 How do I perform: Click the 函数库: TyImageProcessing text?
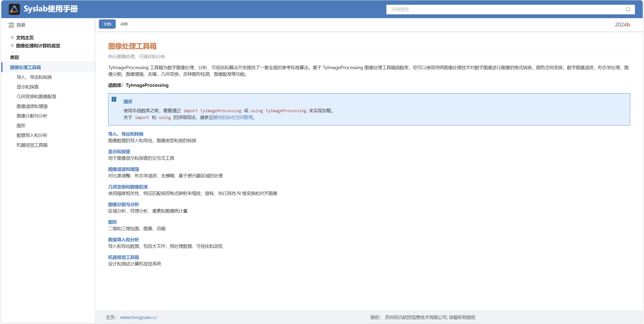(x=138, y=85)
